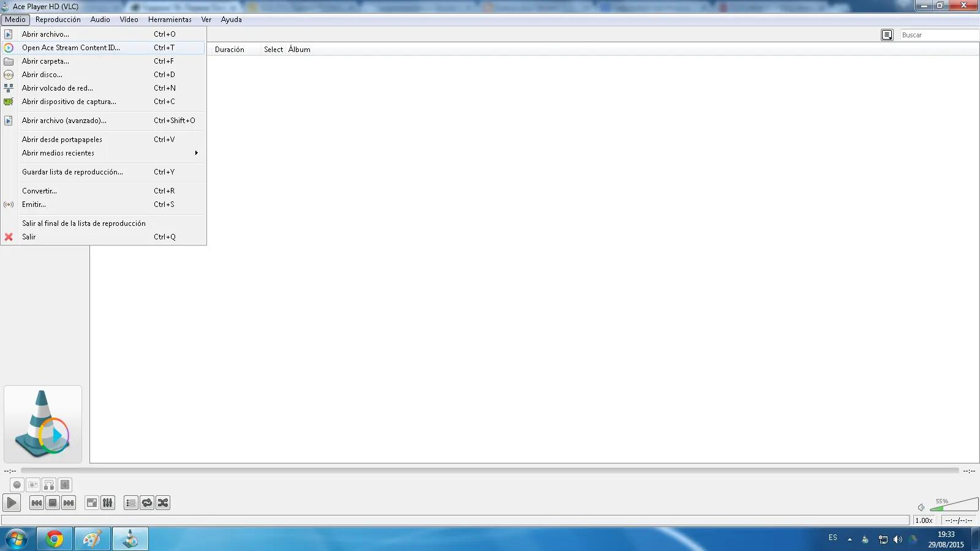The image size is (980, 551).
Task: Choose Abrir archivo... from the menu
Action: 104,34
